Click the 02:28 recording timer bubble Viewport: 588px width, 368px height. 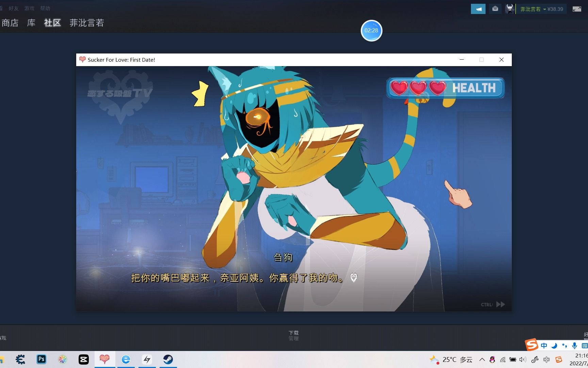tap(371, 30)
